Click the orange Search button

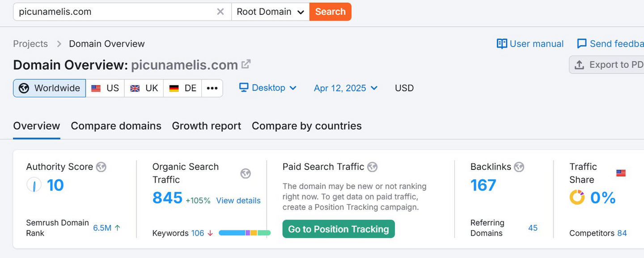point(330,12)
